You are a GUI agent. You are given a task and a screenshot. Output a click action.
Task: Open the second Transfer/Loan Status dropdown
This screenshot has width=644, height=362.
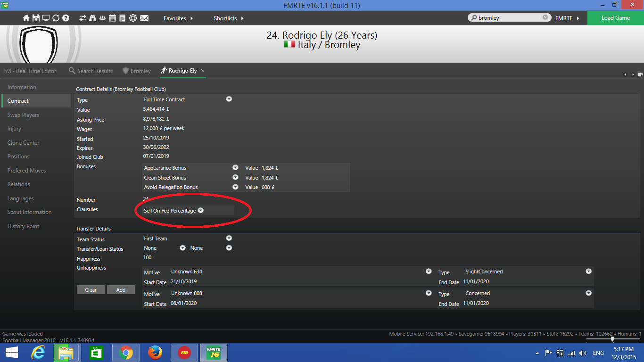click(x=229, y=247)
